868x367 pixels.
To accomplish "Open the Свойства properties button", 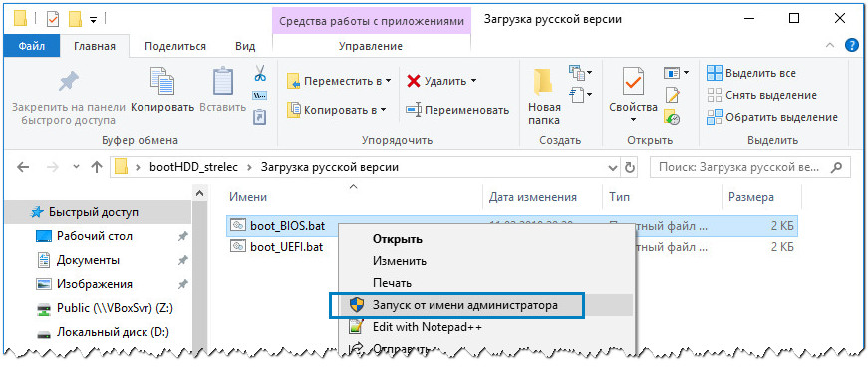I will (633, 96).
